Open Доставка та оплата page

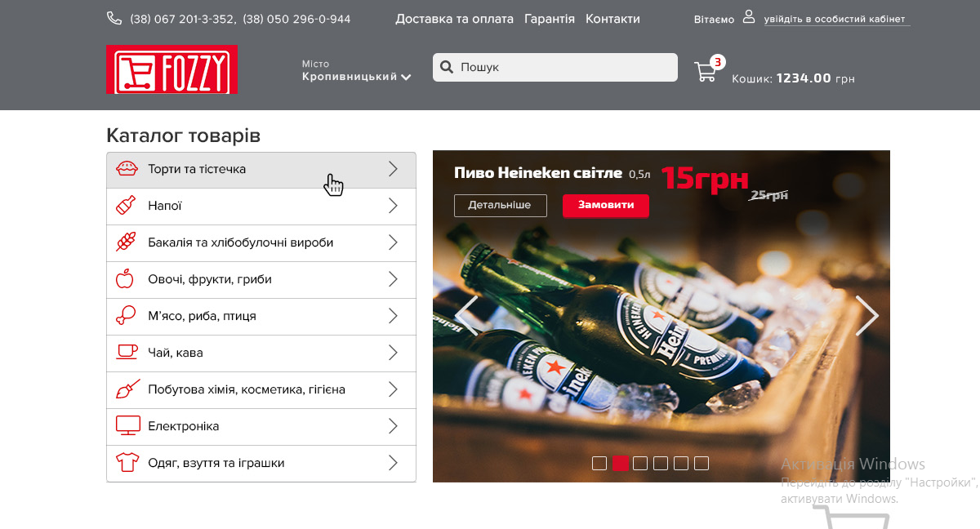(x=455, y=19)
